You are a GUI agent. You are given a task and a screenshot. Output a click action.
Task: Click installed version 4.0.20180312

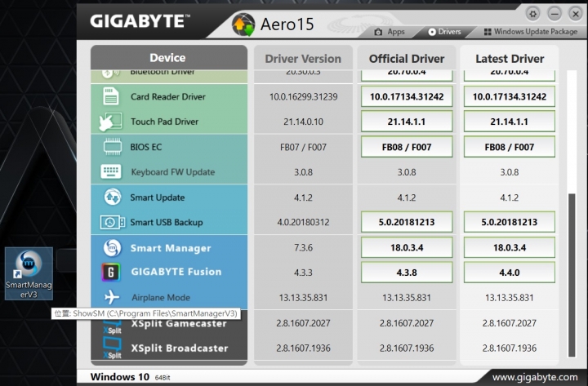[x=303, y=222]
